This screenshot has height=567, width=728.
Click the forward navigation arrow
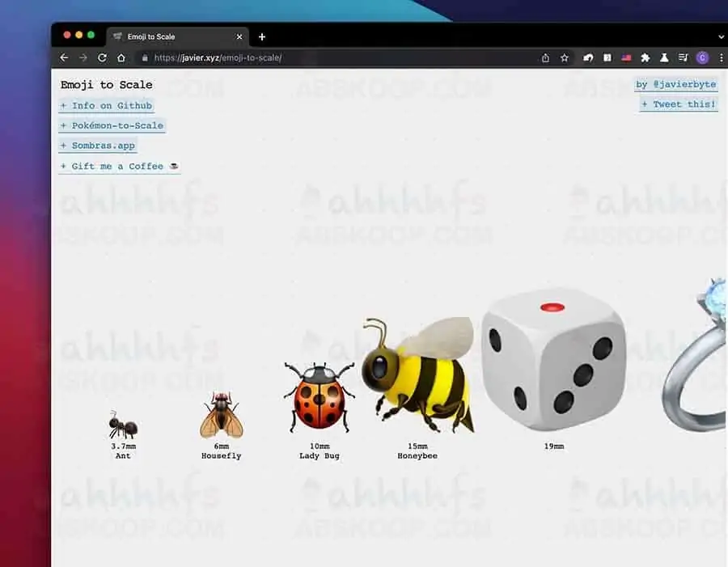82,57
